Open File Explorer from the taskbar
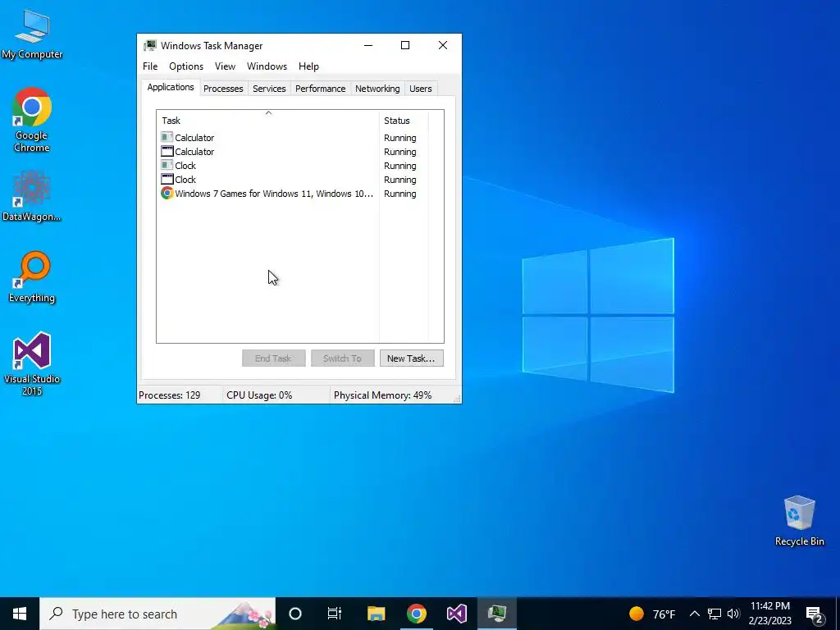840x630 pixels. tap(376, 614)
